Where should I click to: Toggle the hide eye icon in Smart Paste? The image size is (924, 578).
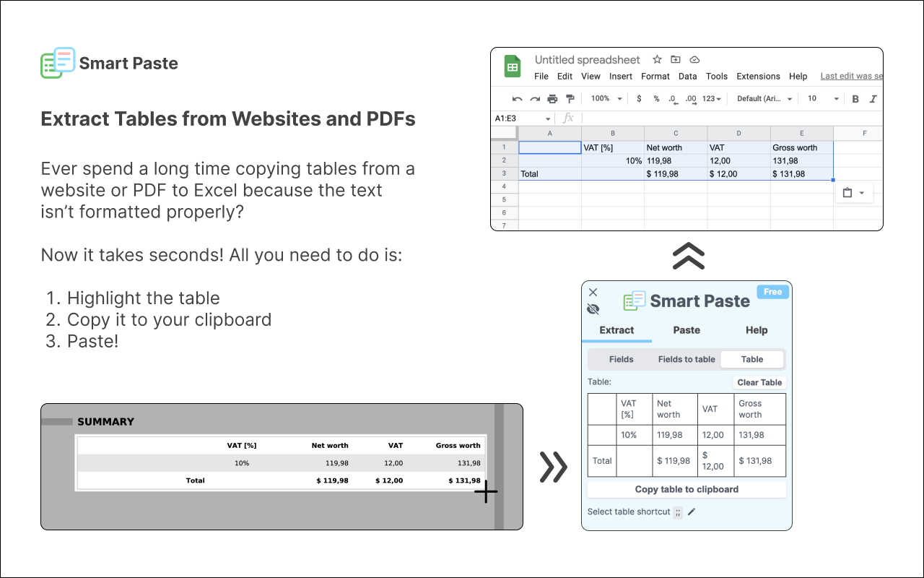pyautogui.click(x=593, y=309)
